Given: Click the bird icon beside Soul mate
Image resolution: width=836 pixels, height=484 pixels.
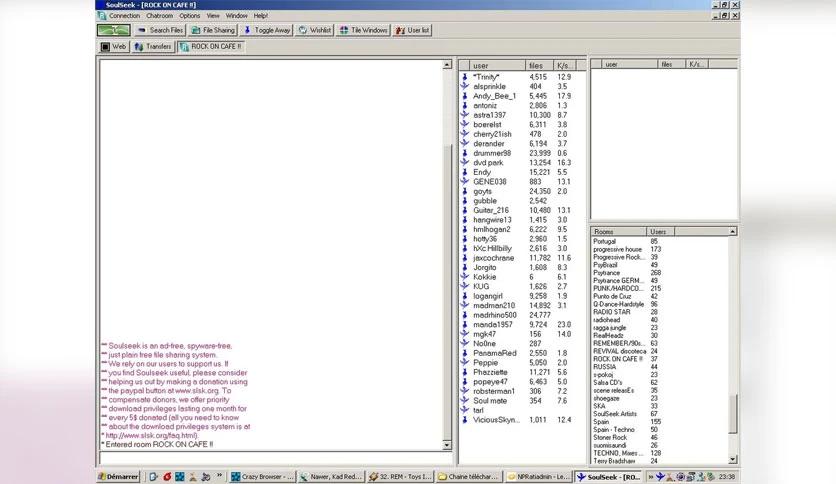Looking at the screenshot, I should (464, 400).
